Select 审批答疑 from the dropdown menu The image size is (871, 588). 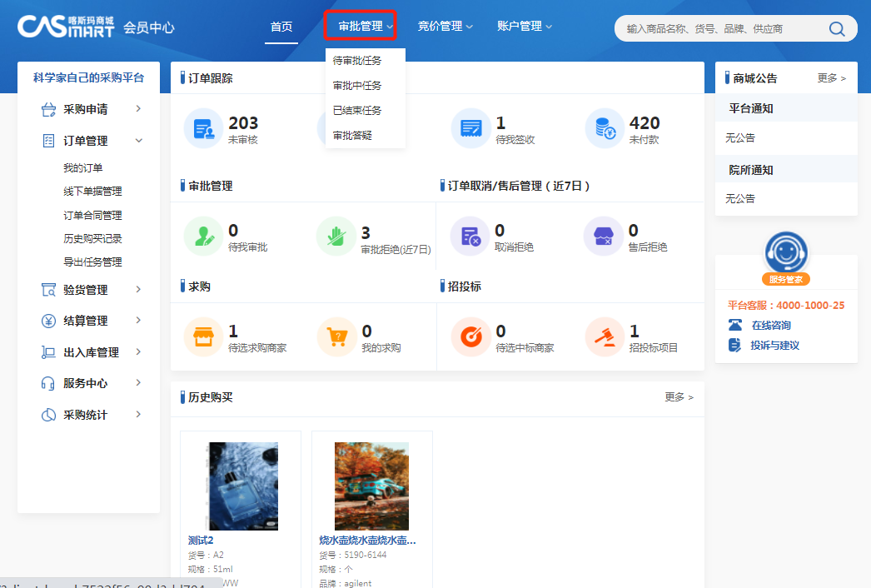point(352,135)
